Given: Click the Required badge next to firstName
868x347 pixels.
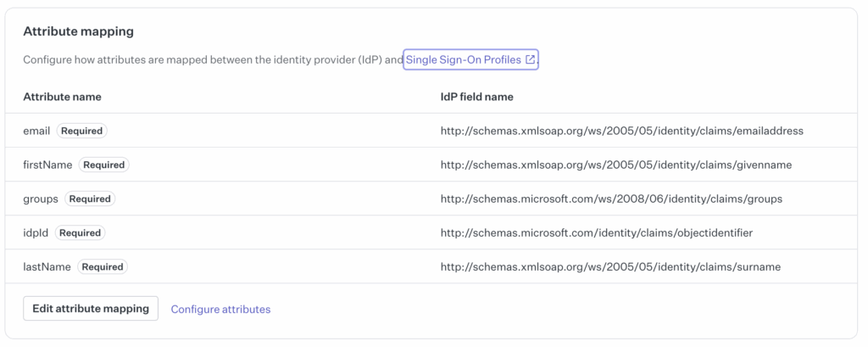Looking at the screenshot, I should tap(104, 165).
